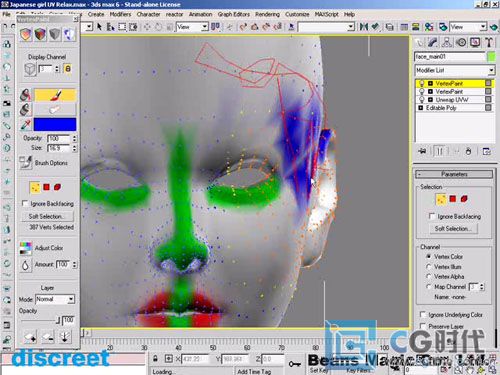The width and height of the screenshot is (500, 375).
Task: Open the Layer Mode Normal dropdown
Action: (55, 299)
